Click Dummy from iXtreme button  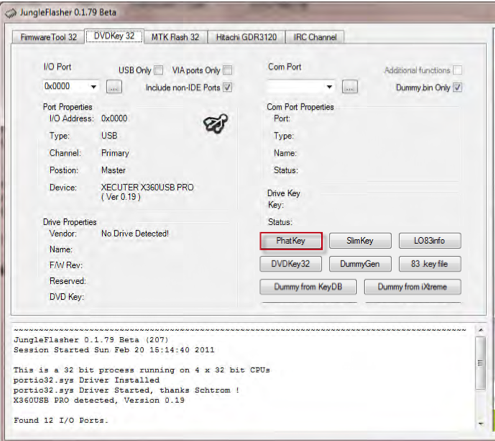click(x=413, y=287)
